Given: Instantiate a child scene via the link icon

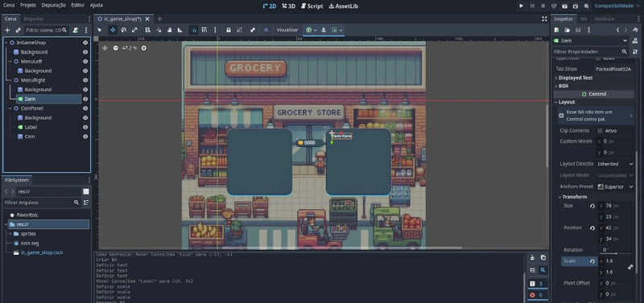Looking at the screenshot, I should (18, 30).
